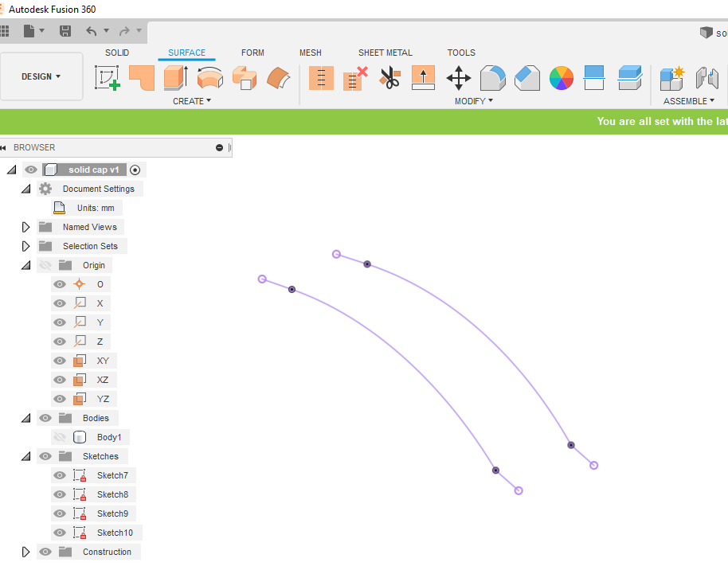The image size is (728, 574).
Task: Show Body1 in the browser
Action: [x=59, y=436]
